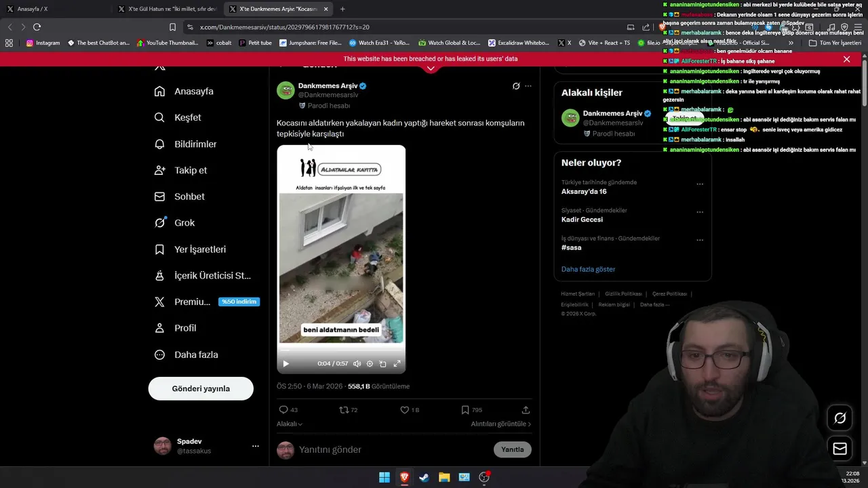Open the Aksaray'da 16 trend
The width and height of the screenshot is (868, 488).
click(x=584, y=192)
